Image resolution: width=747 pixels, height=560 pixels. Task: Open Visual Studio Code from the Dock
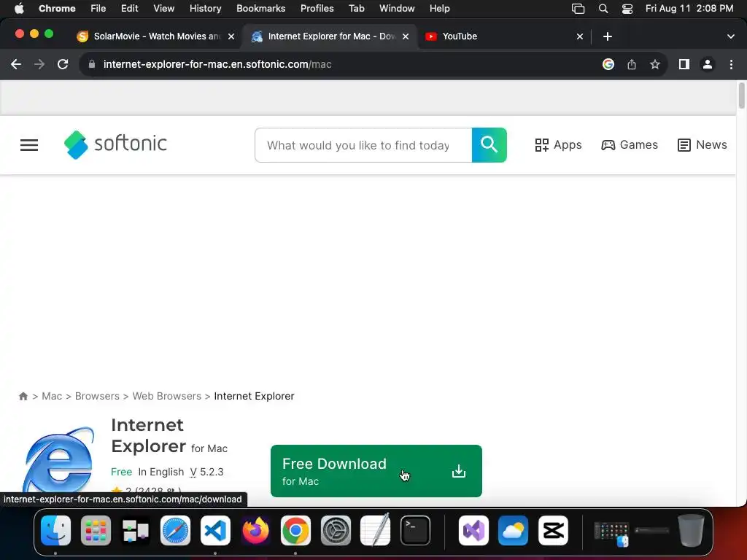pos(215,530)
